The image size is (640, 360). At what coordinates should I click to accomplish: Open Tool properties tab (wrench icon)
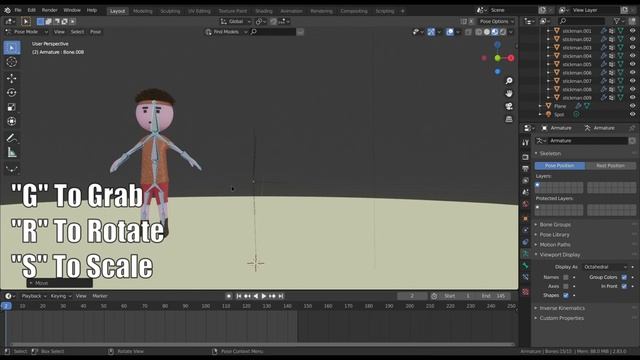tap(525, 142)
